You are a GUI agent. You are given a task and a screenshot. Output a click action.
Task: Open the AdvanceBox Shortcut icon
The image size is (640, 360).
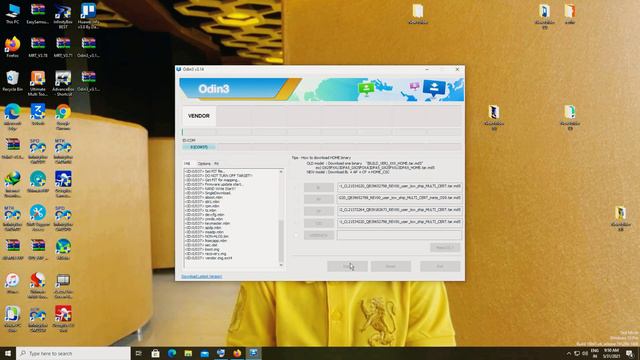63,83
